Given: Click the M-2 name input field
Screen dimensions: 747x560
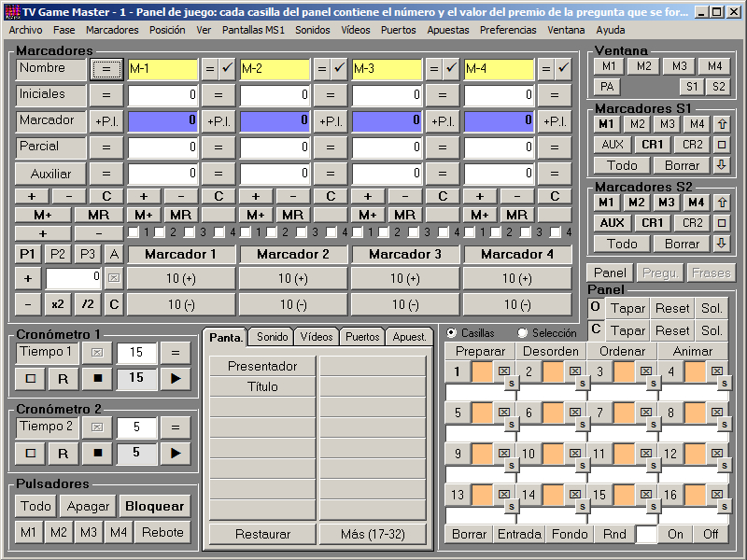Looking at the screenshot, I should coord(275,68).
